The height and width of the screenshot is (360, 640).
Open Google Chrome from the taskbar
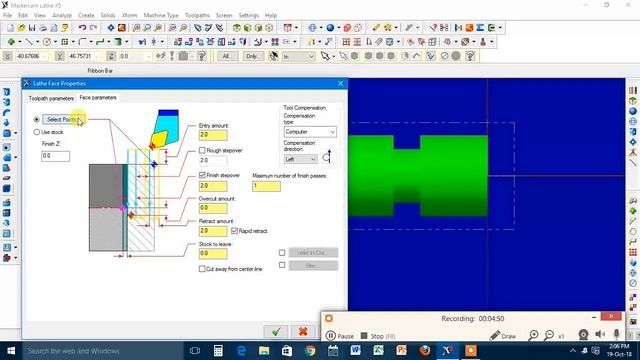coord(310,351)
